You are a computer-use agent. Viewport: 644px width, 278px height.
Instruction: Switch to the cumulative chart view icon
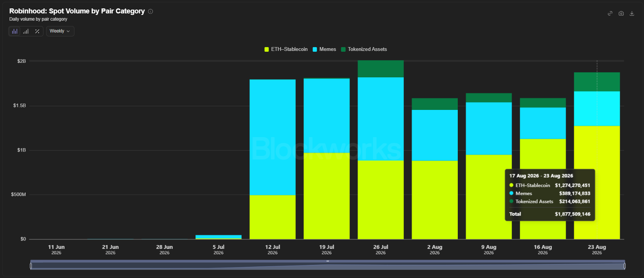coord(26,31)
